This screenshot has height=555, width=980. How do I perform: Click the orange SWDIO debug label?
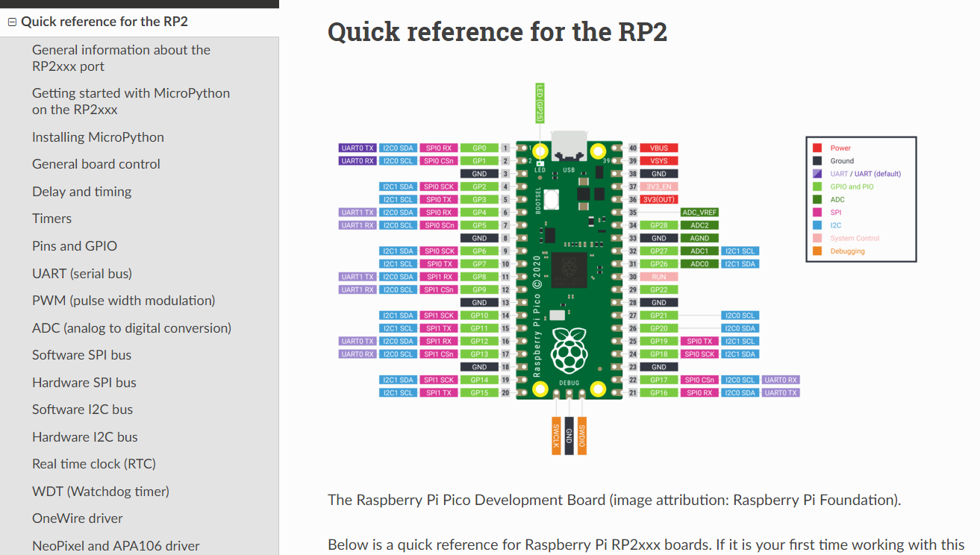click(582, 437)
